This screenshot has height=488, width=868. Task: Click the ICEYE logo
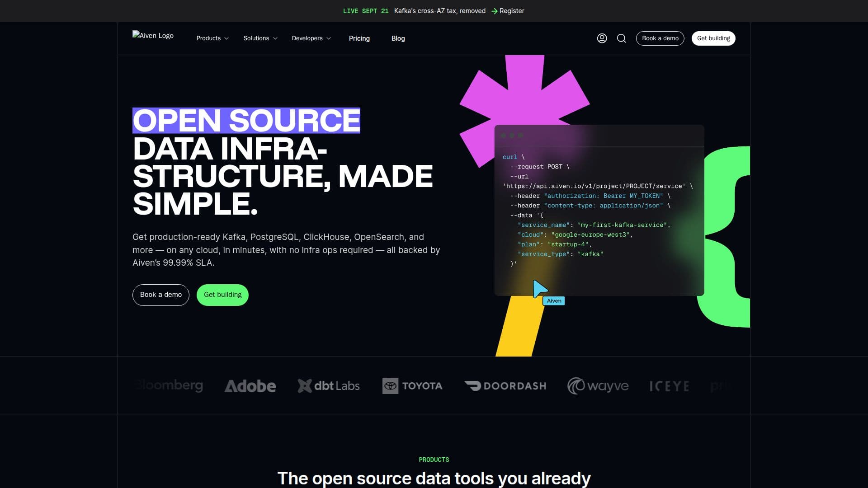670,386
